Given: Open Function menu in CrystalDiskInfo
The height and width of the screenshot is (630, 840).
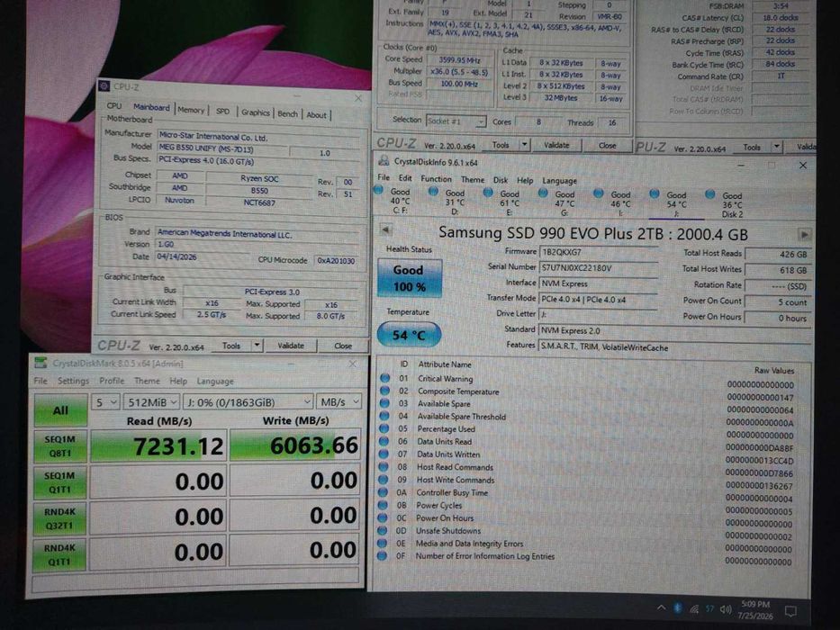Looking at the screenshot, I should pyautogui.click(x=436, y=178).
